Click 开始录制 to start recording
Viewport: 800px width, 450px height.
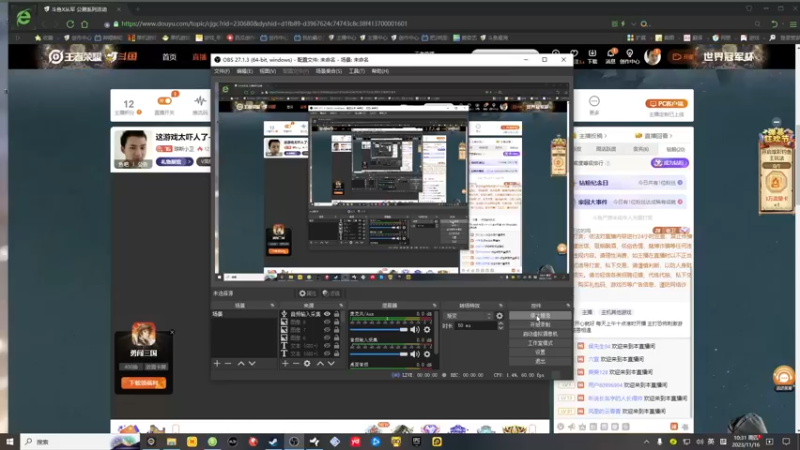tap(540, 324)
